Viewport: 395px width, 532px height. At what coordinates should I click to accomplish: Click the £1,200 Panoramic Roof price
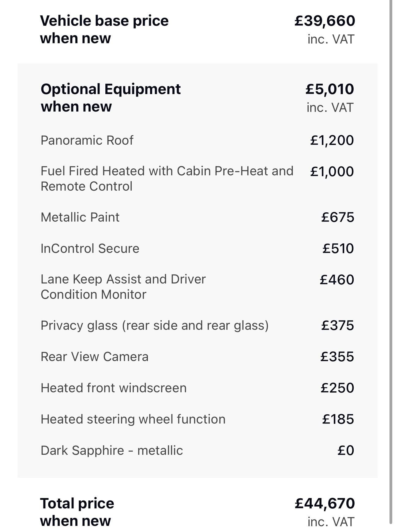[x=332, y=140]
